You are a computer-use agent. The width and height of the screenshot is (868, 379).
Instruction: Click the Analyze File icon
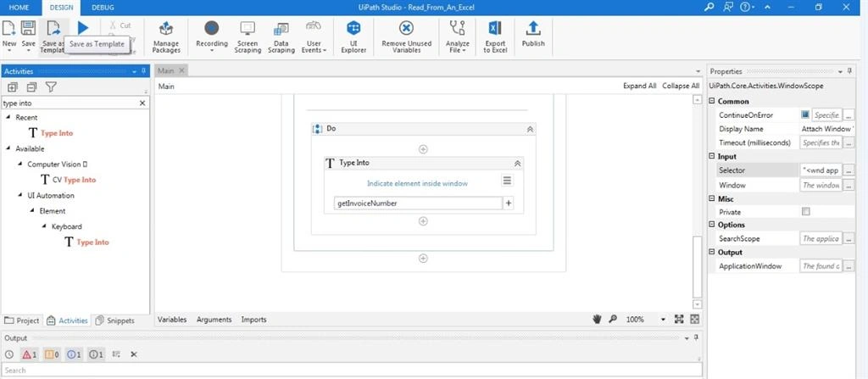coord(457,28)
